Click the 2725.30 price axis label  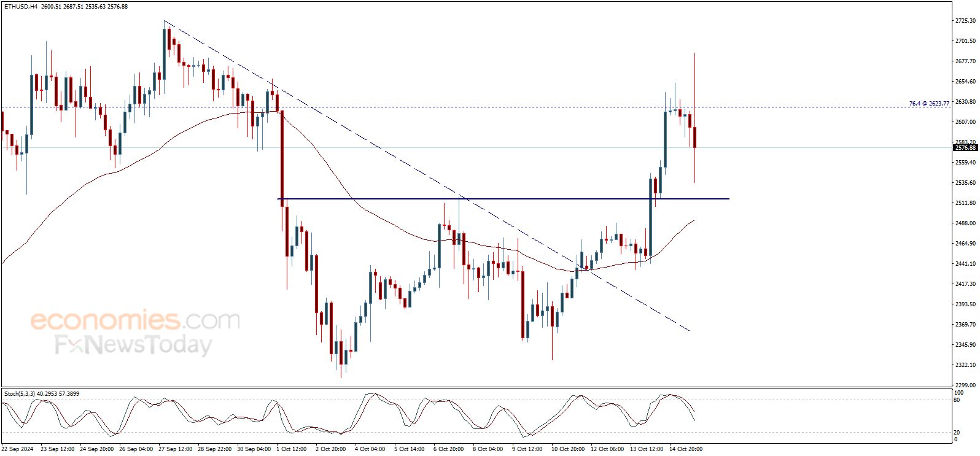tap(965, 21)
